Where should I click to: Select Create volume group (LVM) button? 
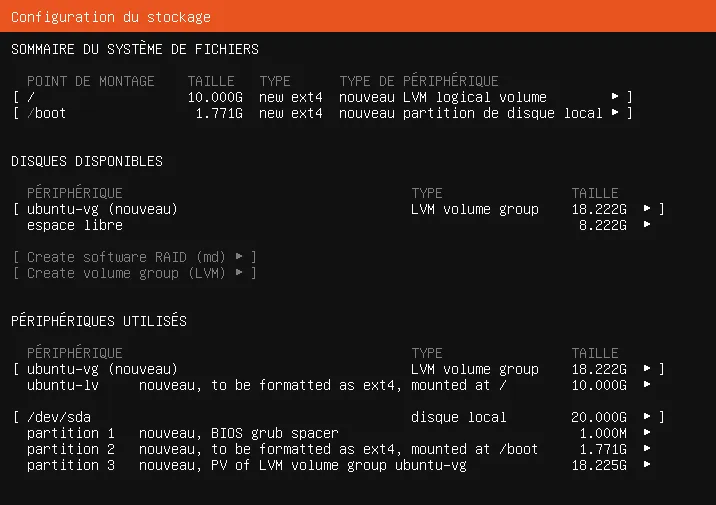click(135, 273)
